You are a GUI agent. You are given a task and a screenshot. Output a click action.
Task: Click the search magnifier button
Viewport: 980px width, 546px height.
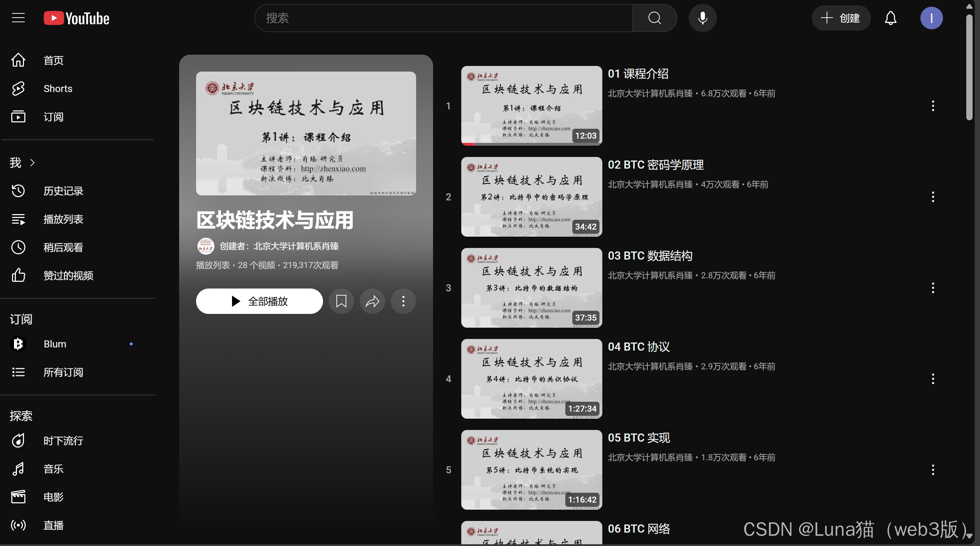(x=655, y=18)
